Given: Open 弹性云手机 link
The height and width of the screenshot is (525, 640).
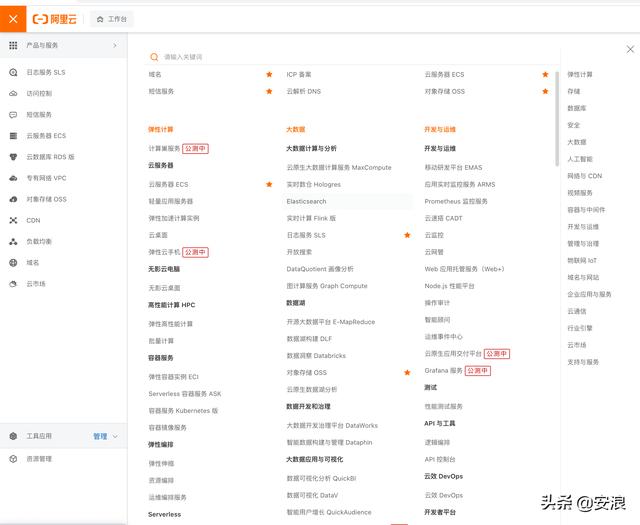Looking at the screenshot, I should (164, 252).
